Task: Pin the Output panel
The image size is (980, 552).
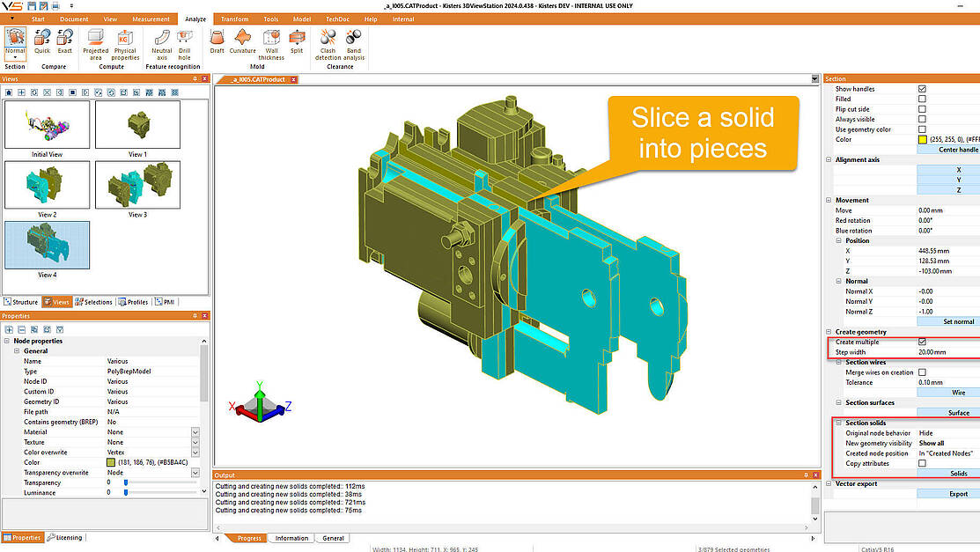Action: pyautogui.click(x=806, y=475)
